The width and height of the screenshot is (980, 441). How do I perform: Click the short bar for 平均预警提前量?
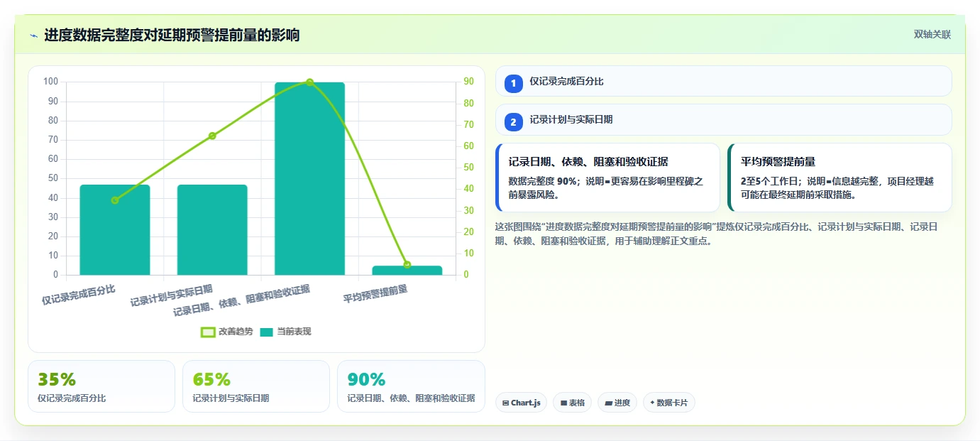(407, 270)
